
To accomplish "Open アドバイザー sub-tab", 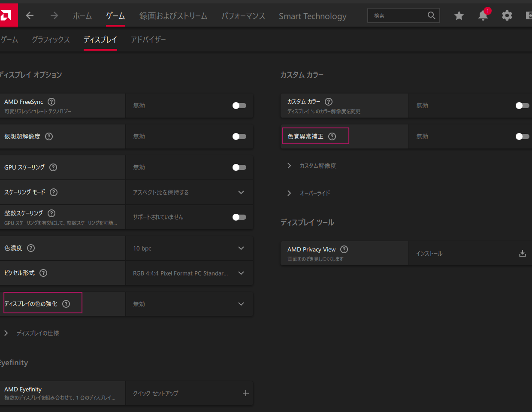I will pos(148,39).
